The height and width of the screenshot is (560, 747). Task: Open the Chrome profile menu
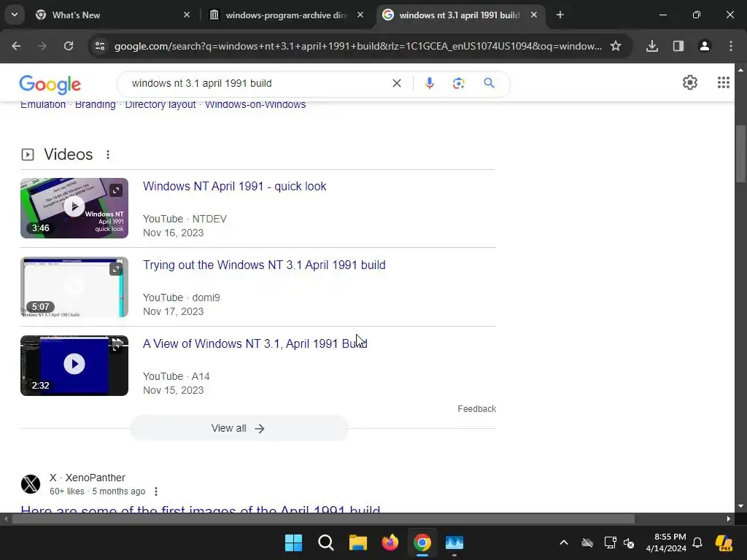(x=705, y=46)
